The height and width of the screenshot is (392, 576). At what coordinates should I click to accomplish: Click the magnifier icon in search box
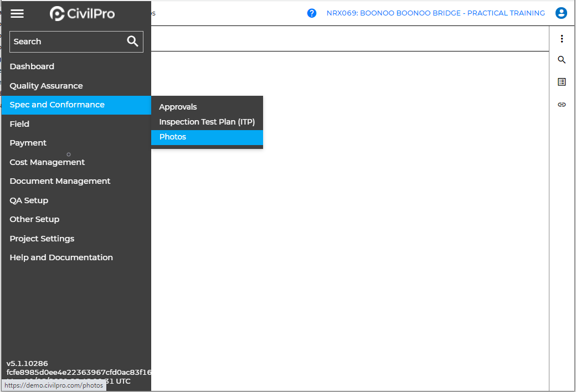tap(132, 42)
